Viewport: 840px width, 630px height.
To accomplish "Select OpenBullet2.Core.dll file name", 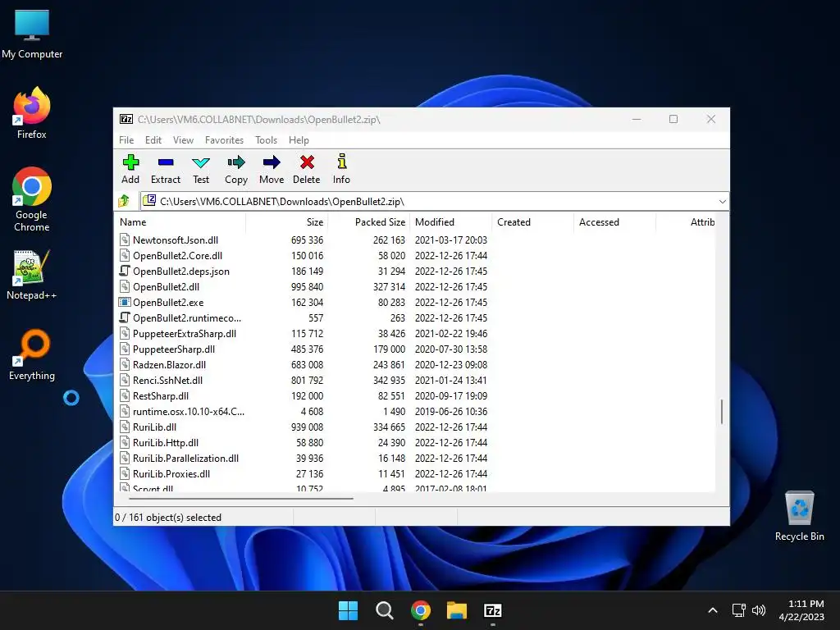I will click(177, 256).
